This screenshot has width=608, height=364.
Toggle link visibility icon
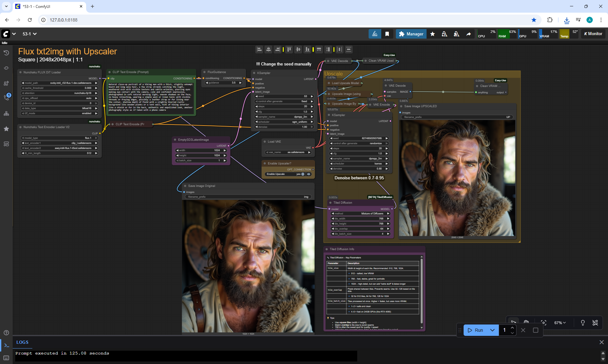pos(595,323)
